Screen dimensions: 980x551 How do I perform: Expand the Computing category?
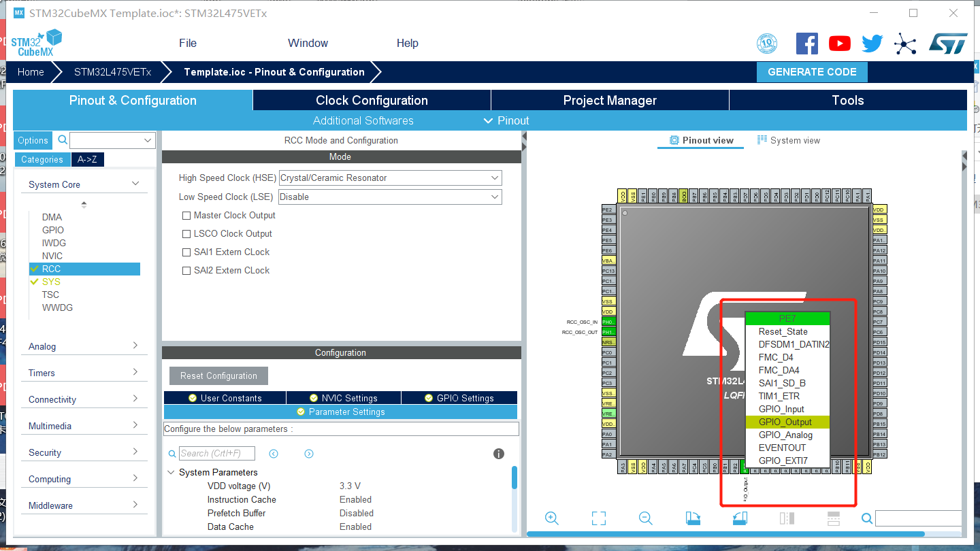pos(135,478)
